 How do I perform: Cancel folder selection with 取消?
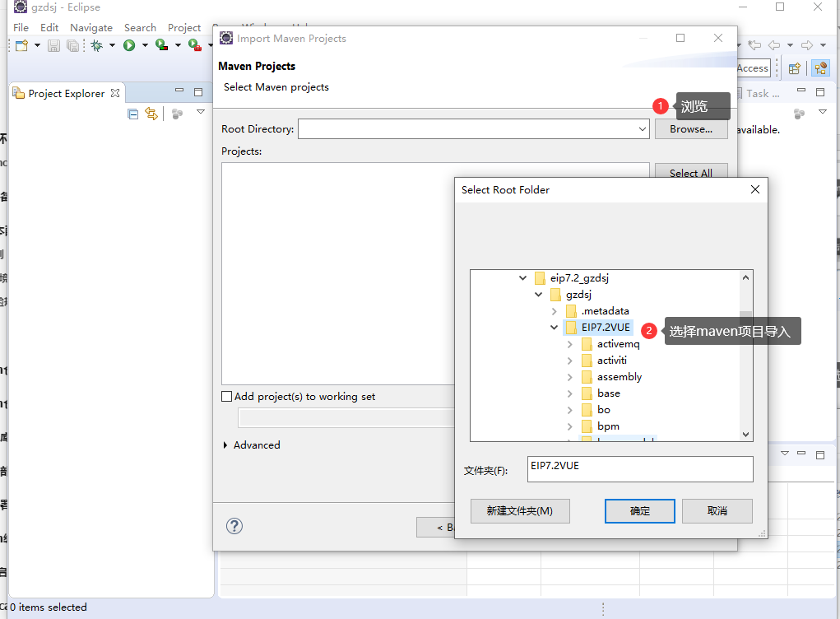click(x=717, y=511)
